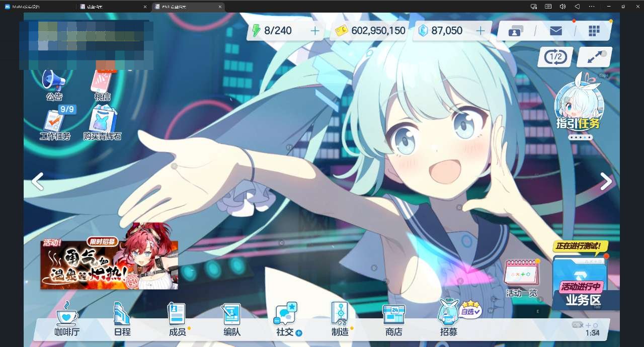Screen dimensions: 644x347
Task: Add energy with the plus beside 8/240
Action: 315,31
